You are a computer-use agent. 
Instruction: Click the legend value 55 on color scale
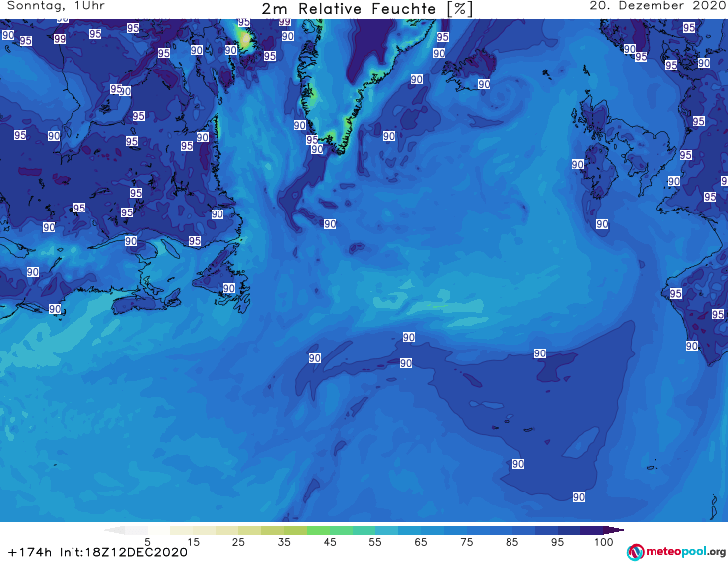click(375, 542)
